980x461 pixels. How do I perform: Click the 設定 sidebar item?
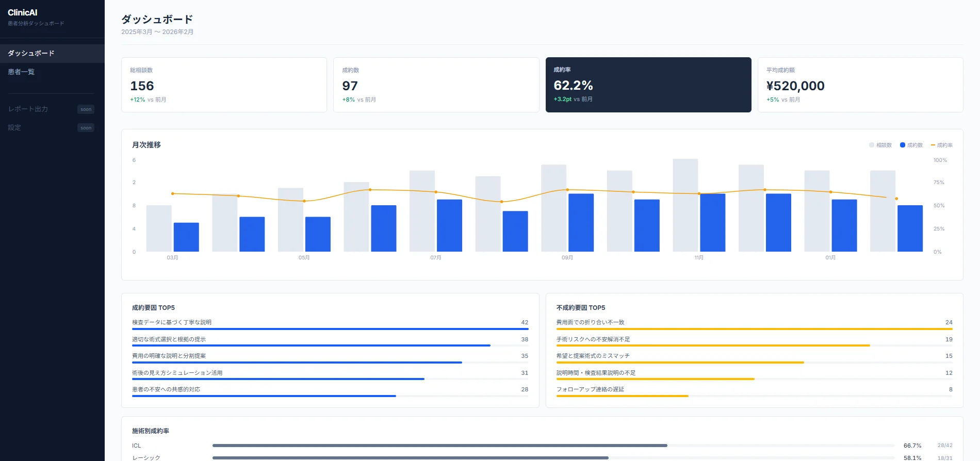(x=14, y=128)
